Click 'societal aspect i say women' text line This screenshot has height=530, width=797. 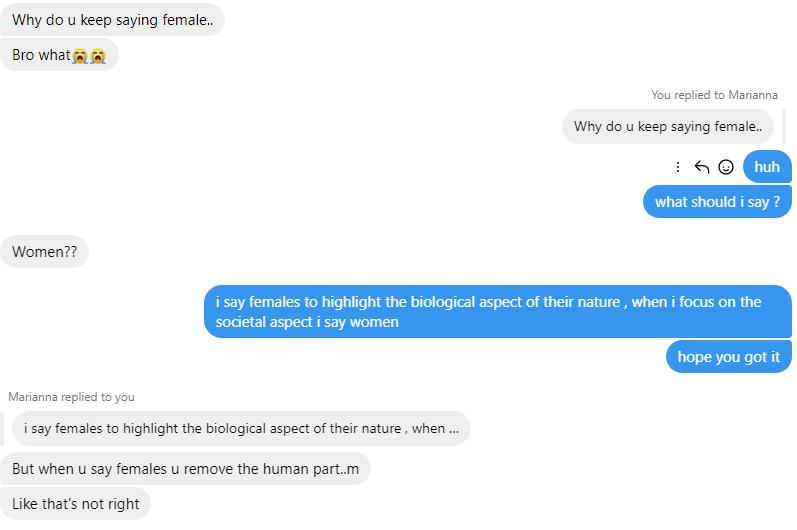[x=307, y=322]
